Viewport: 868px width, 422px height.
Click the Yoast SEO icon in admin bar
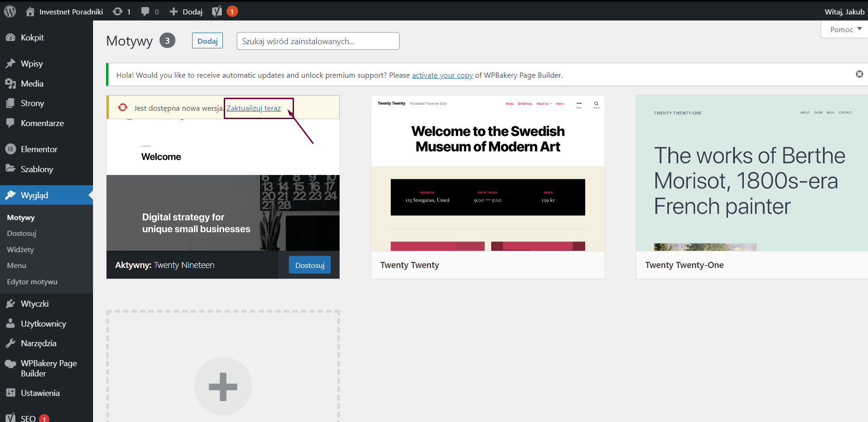(x=217, y=12)
